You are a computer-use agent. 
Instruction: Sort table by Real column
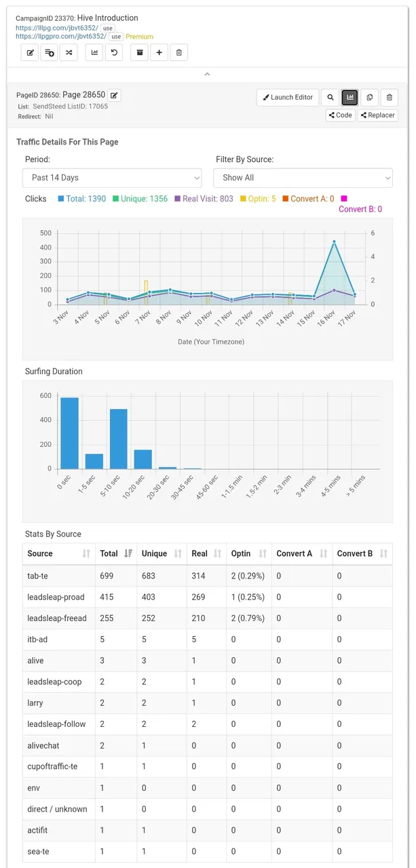click(x=206, y=553)
